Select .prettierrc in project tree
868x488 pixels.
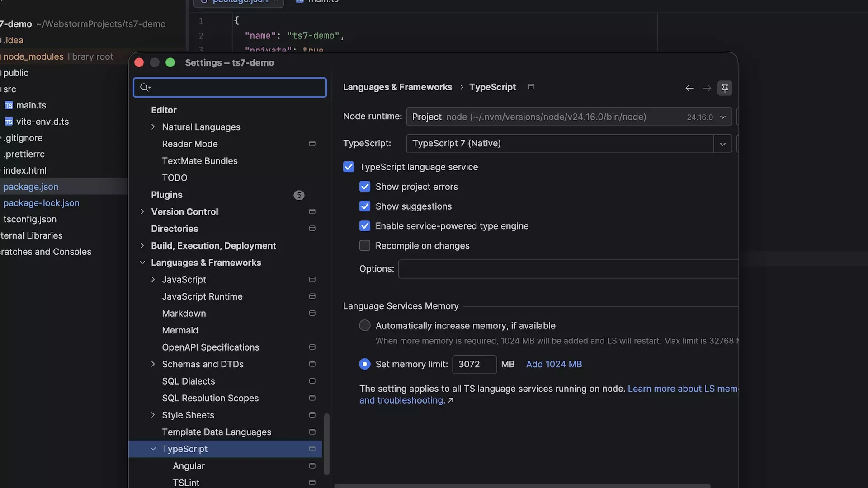(24, 154)
